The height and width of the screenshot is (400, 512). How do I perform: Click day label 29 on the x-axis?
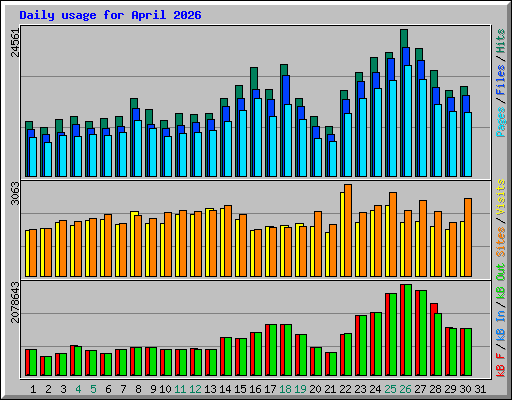(x=450, y=389)
